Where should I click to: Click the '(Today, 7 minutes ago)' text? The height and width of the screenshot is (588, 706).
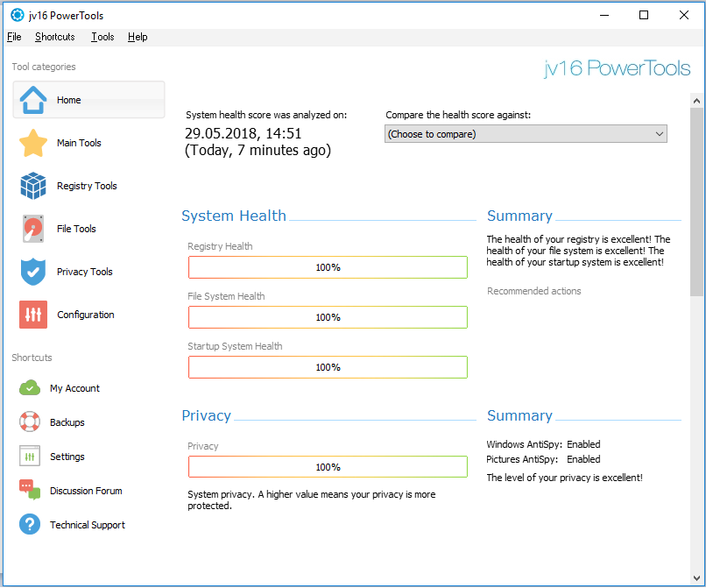[258, 150]
